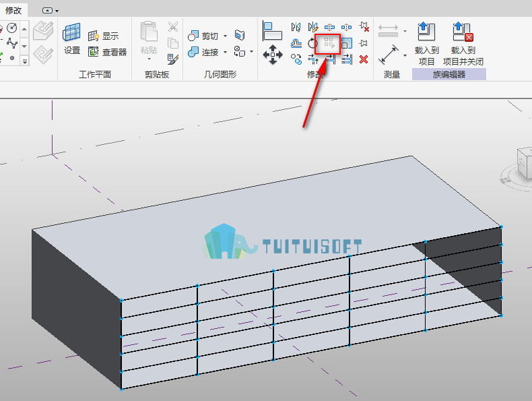532x401 pixels.
Task: Select the Aligned Dimension diagonal arrow tool
Action: (389, 55)
